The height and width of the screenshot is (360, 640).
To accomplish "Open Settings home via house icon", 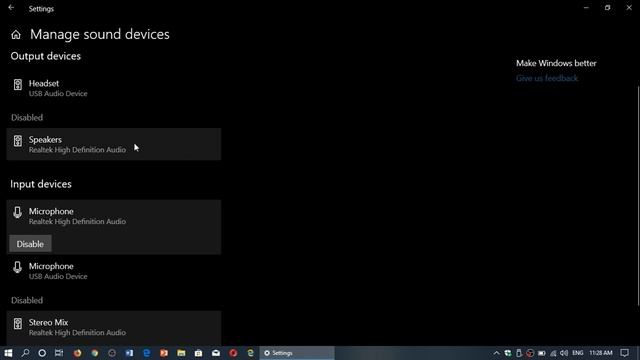I will tap(16, 35).
